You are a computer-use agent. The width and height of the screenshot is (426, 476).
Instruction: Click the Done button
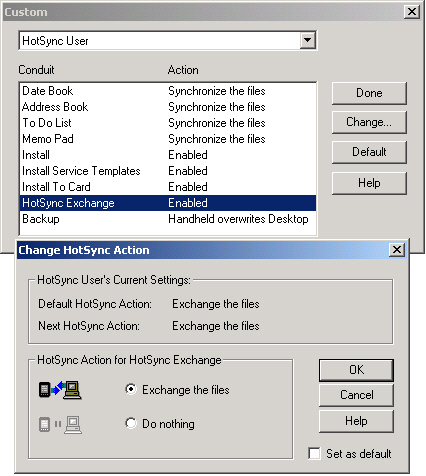(x=369, y=93)
